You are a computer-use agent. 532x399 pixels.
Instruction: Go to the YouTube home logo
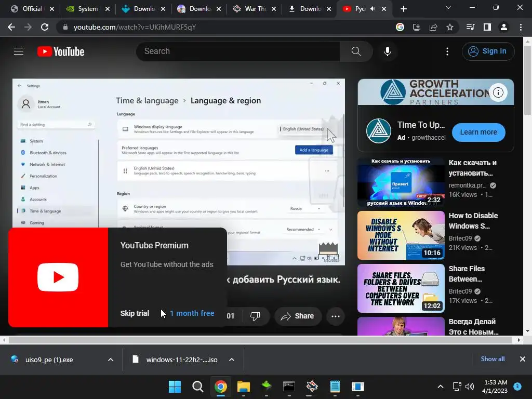tap(61, 51)
